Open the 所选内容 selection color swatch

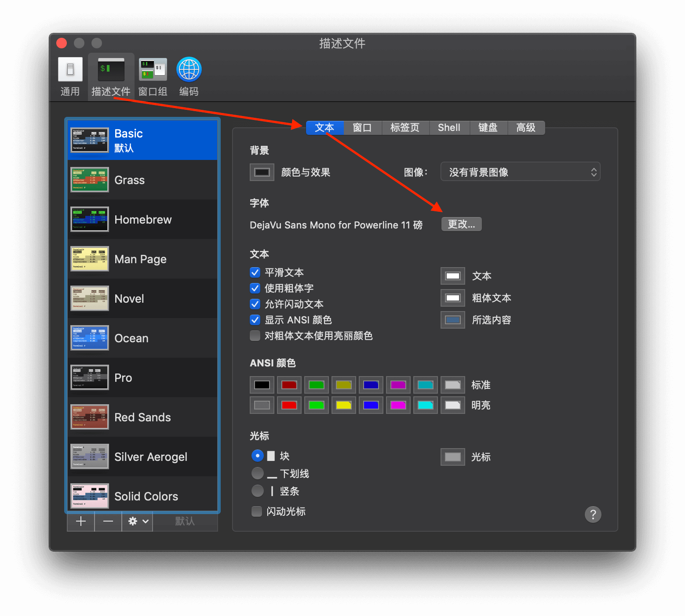453,320
